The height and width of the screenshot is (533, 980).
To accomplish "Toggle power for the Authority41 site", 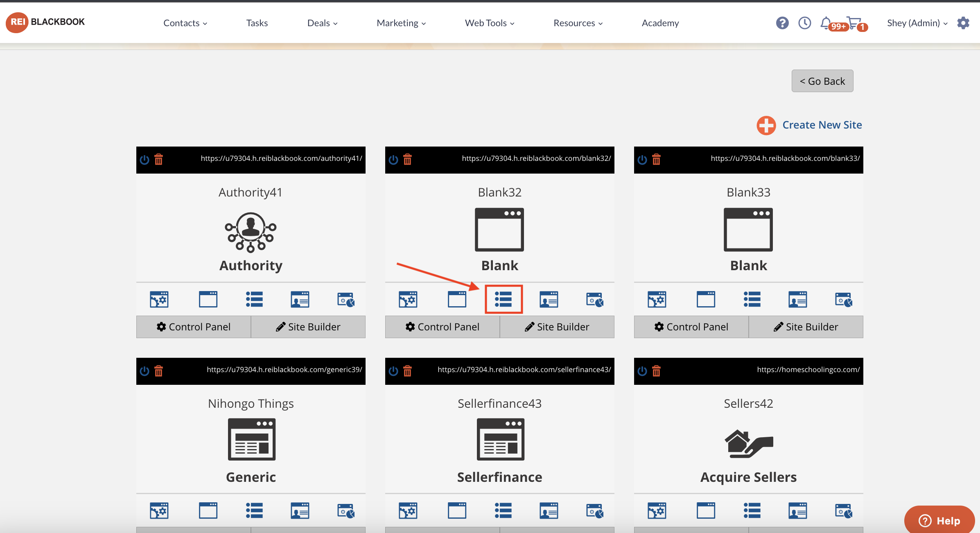I will [145, 159].
